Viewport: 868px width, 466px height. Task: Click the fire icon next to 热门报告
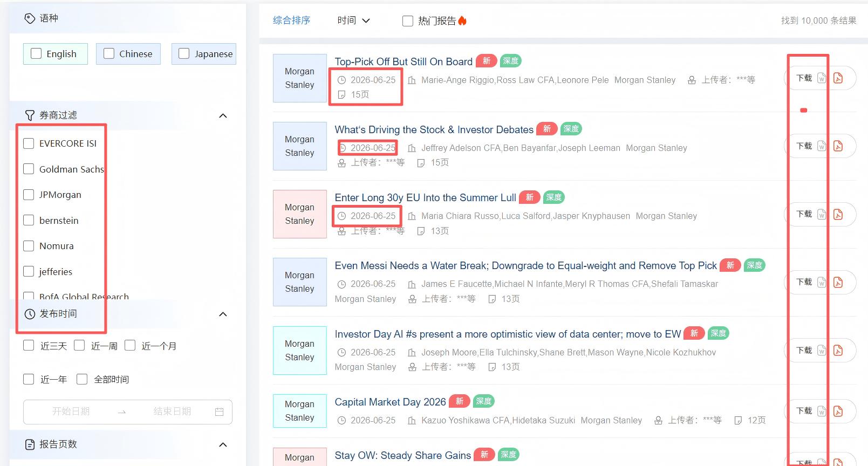point(462,20)
